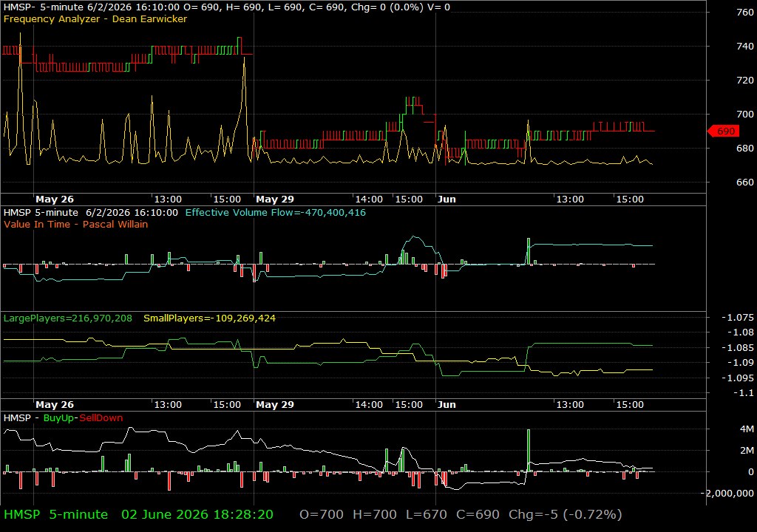757x532 pixels.
Task: Click the 4M volume axis label
Action: [747, 429]
